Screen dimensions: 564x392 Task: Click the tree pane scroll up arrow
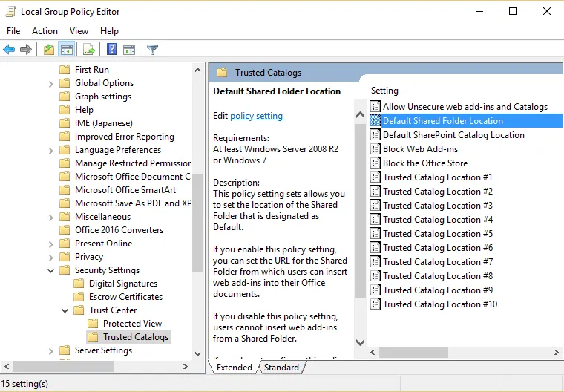point(198,70)
